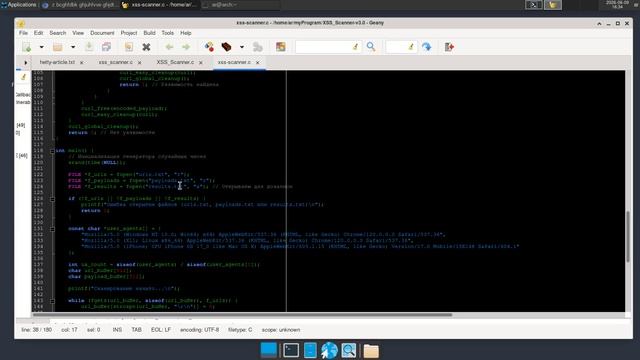Click the INS status bar indicator

(117, 330)
